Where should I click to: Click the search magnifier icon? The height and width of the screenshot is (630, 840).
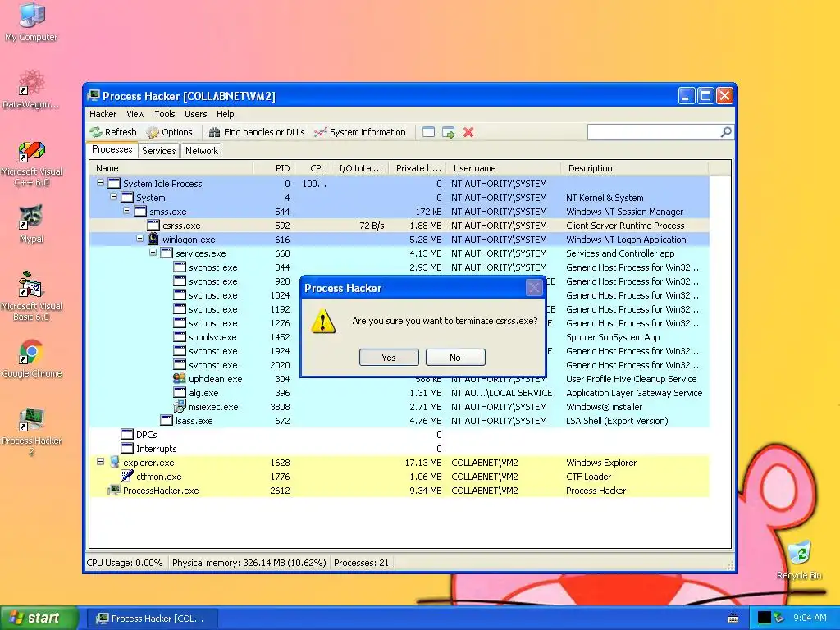coord(726,132)
